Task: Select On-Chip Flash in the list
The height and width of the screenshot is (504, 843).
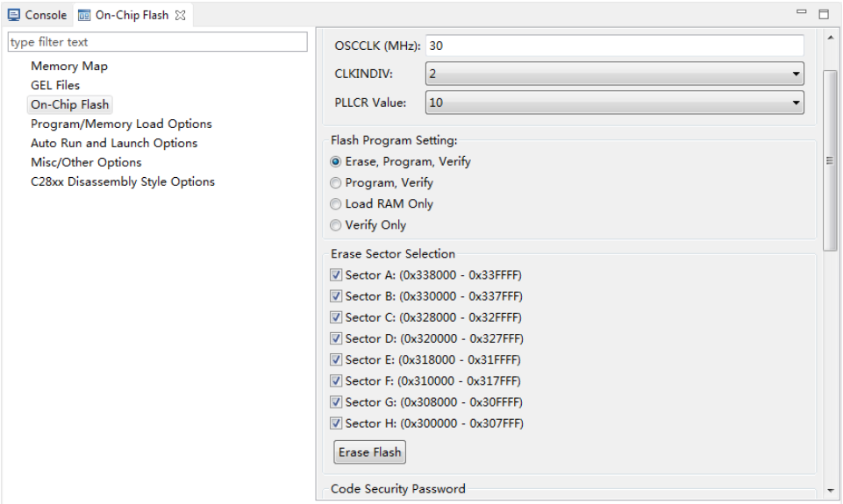Action: click(x=70, y=105)
